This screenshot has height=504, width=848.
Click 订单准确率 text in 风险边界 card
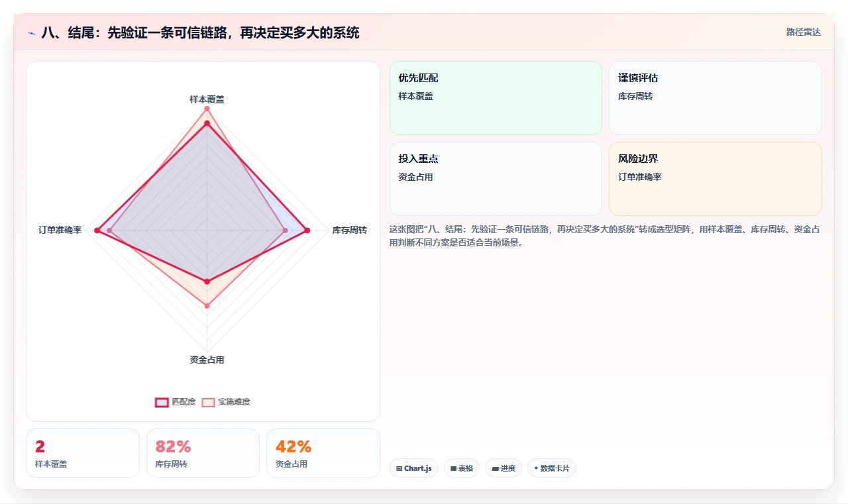[640, 177]
